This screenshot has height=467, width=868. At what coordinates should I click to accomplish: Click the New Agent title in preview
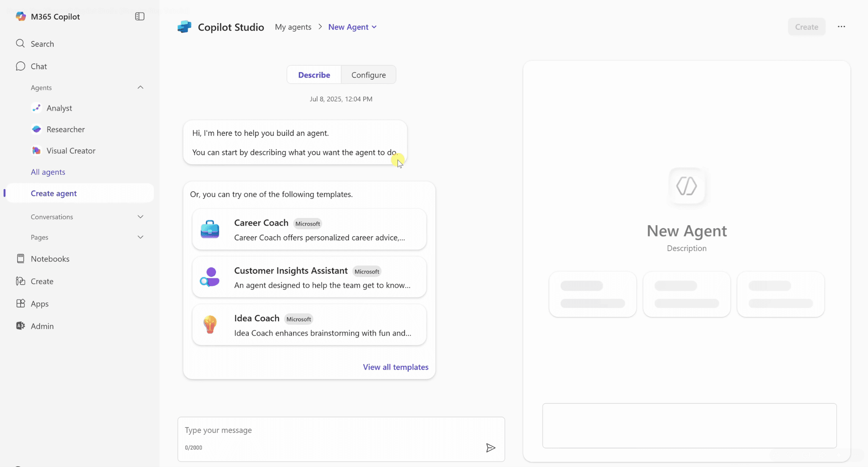[687, 231]
